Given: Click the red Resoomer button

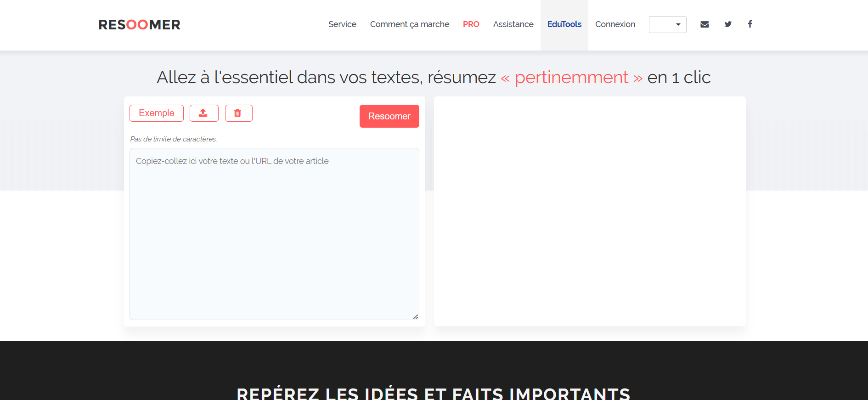Looking at the screenshot, I should pos(389,116).
